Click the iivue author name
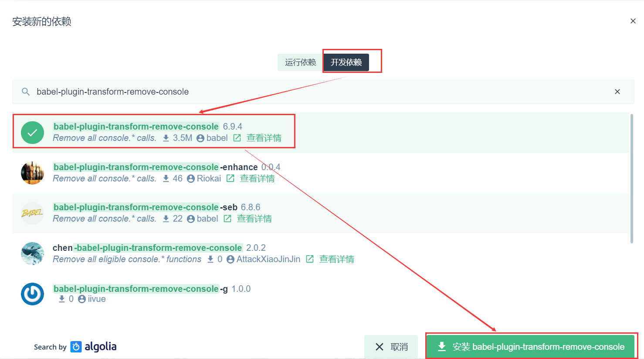 point(97,299)
